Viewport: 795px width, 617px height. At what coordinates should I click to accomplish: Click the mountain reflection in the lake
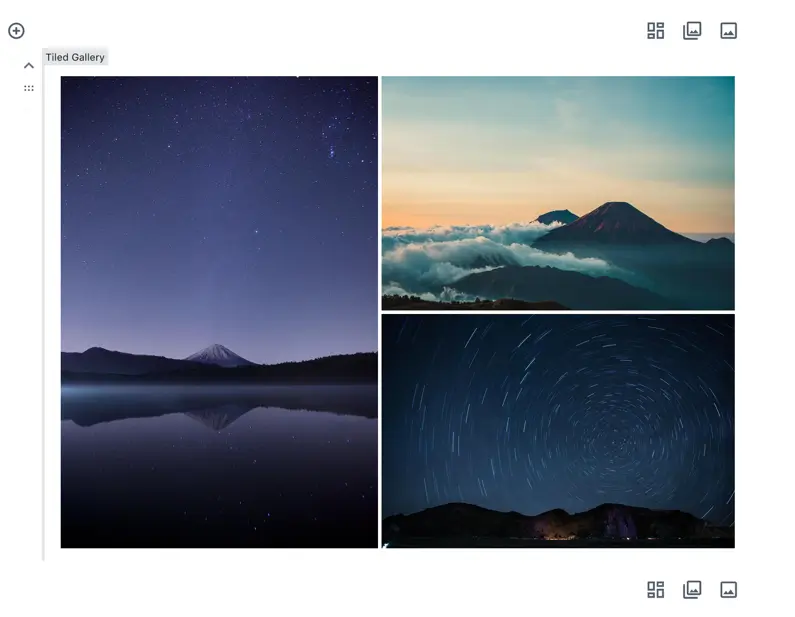(x=218, y=417)
